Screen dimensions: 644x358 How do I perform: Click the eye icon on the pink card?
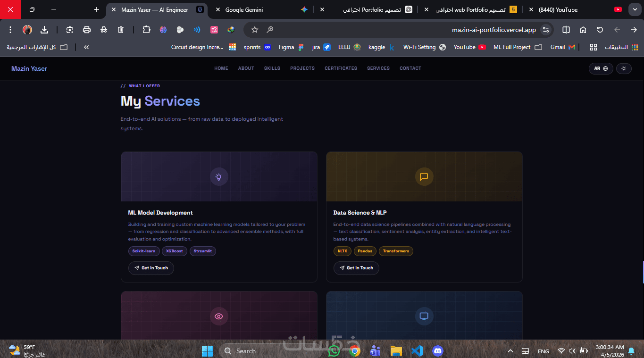(x=219, y=316)
